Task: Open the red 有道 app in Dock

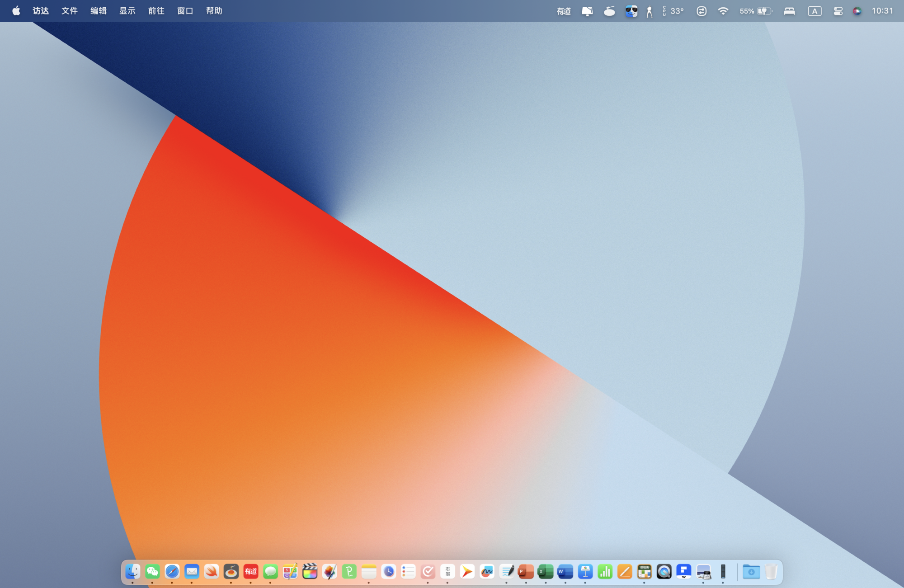Action: pyautogui.click(x=251, y=572)
